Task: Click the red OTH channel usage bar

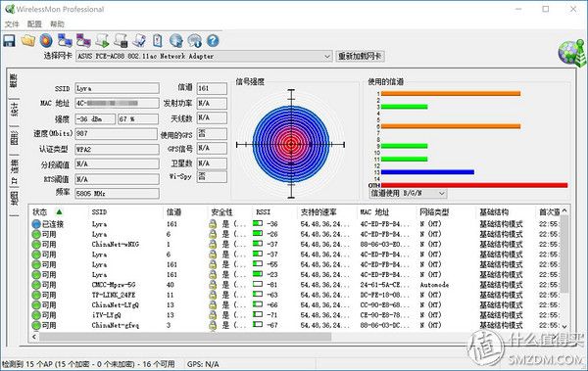Action: pyautogui.click(x=474, y=185)
